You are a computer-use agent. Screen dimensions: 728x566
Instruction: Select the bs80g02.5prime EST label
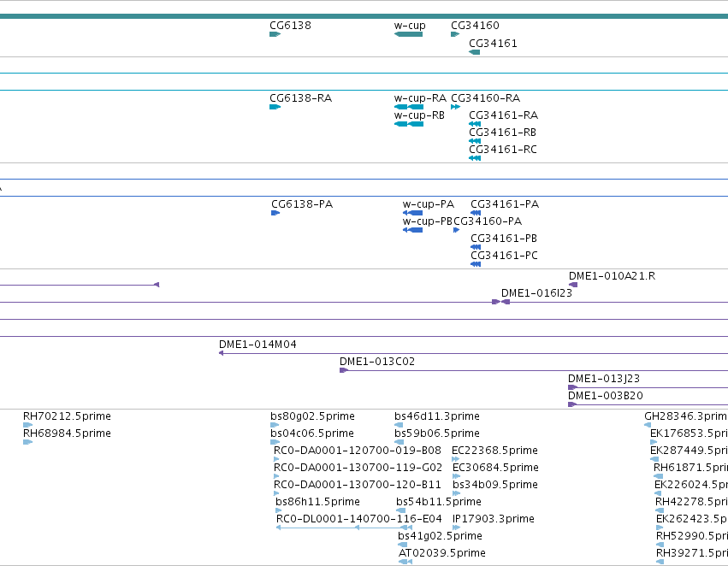point(312,416)
